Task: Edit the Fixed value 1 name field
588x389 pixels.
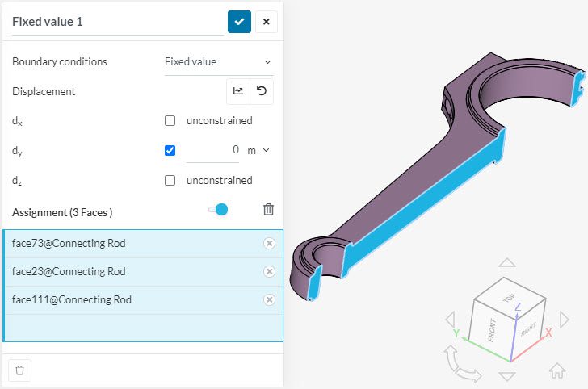Action: pos(118,22)
